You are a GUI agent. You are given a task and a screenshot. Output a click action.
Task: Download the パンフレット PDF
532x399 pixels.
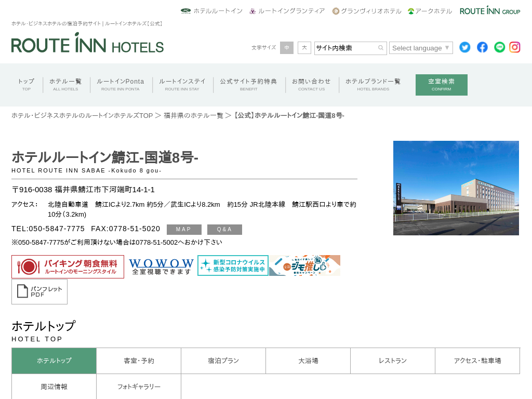(39, 292)
